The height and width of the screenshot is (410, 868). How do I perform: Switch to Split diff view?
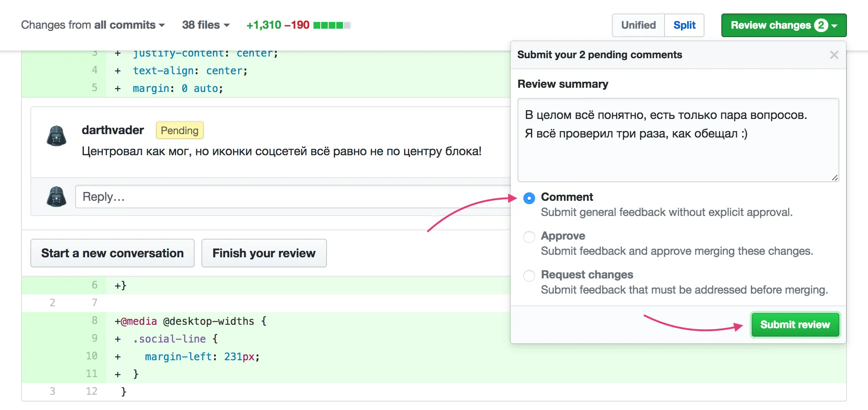(684, 25)
